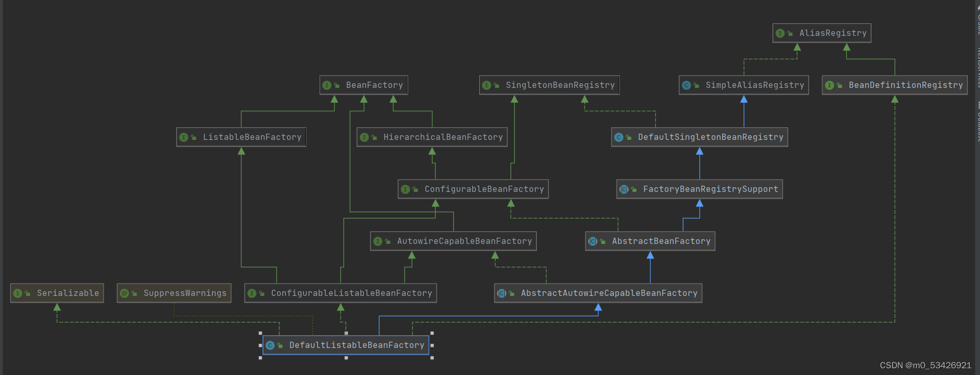Click the SimpleAliasRegistry node label
980x375 pixels.
coord(755,85)
